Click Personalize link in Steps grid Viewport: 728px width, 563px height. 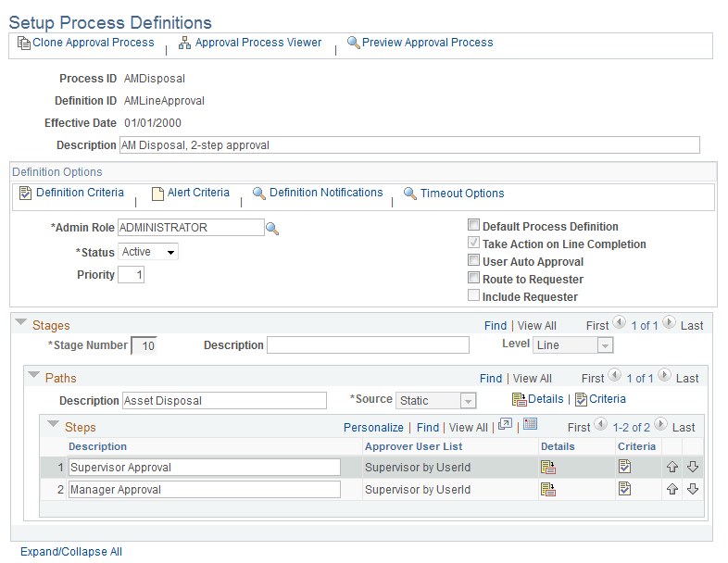373,428
